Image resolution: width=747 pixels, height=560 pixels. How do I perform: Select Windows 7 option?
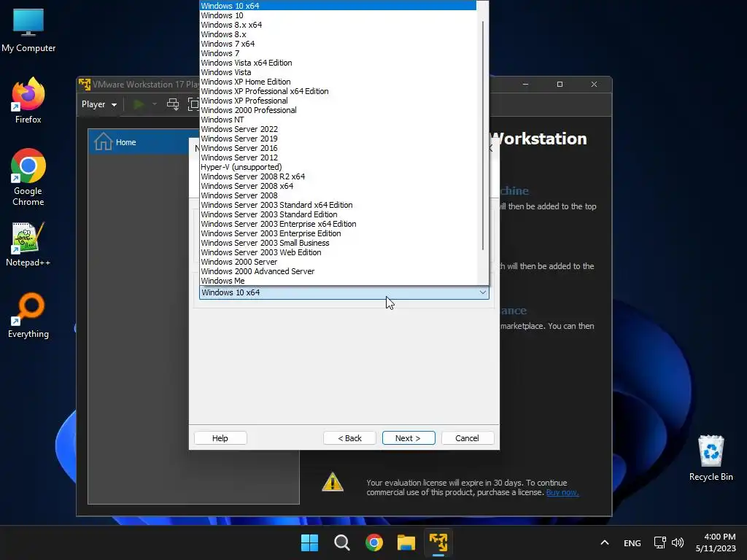pos(338,53)
